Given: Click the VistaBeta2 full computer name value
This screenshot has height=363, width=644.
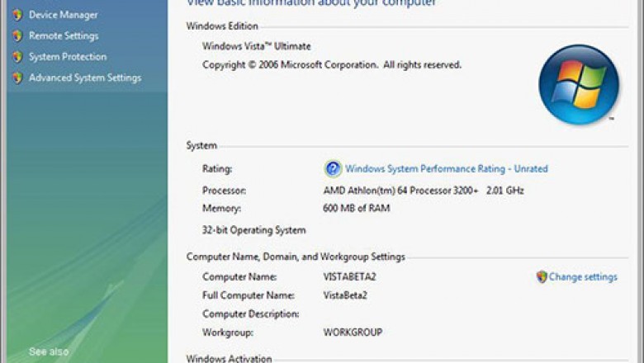Looking at the screenshot, I should point(345,295).
